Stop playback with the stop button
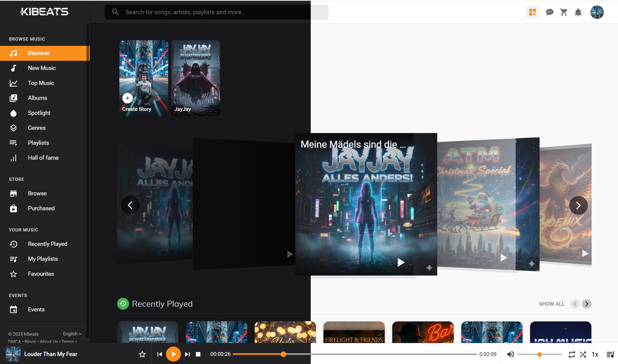Screen dimensions: 618x364 [198, 354]
